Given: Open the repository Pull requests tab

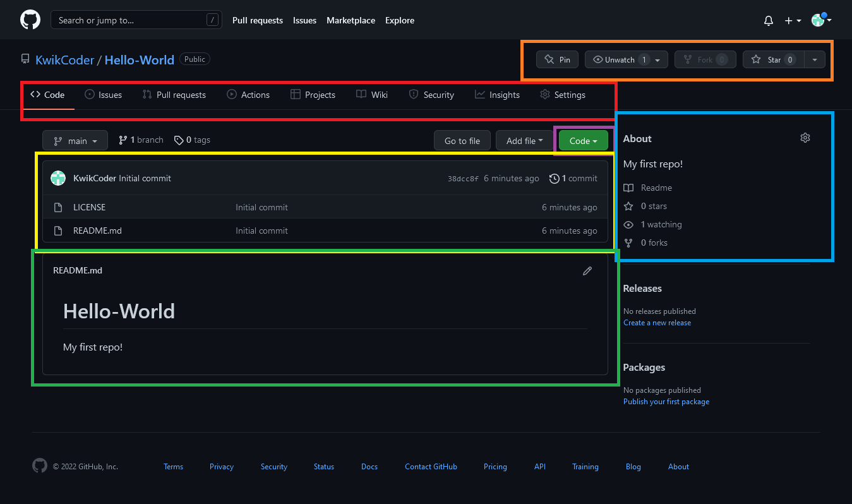Looking at the screenshot, I should coord(174,95).
